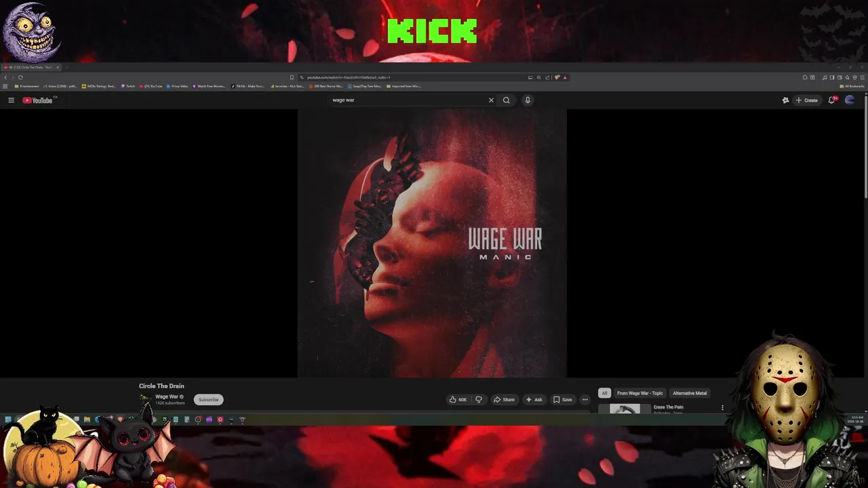Select 'From Wage War - Topic' chip

click(x=639, y=393)
